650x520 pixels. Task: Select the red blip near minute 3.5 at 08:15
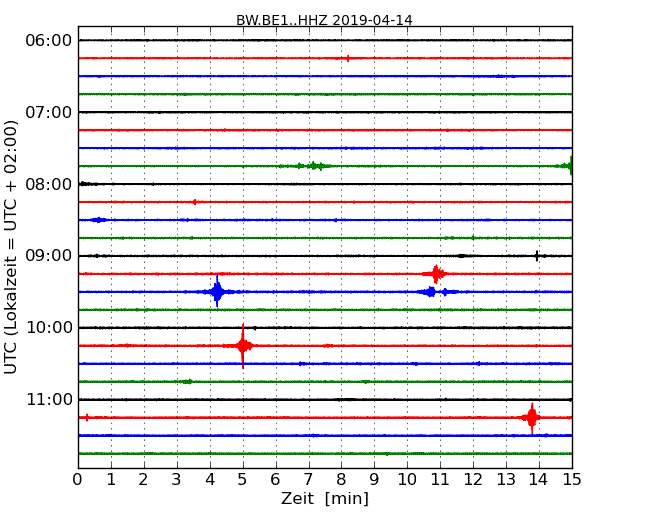click(x=194, y=202)
